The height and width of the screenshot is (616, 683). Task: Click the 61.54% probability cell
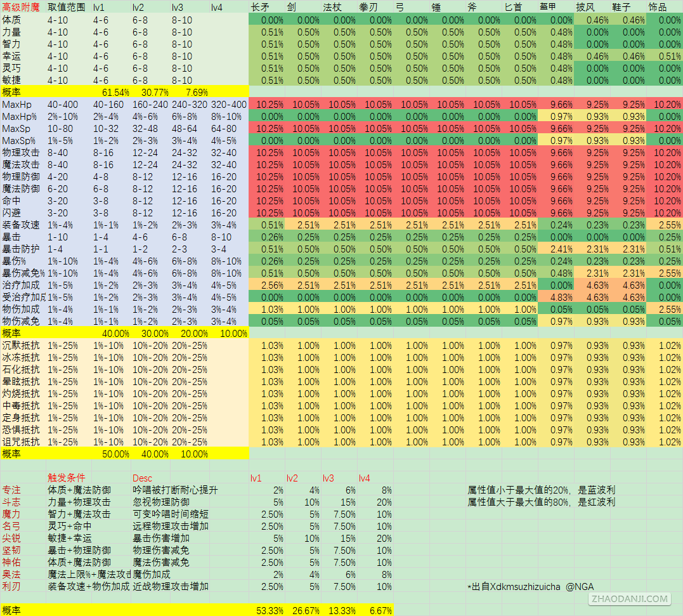coord(115,93)
